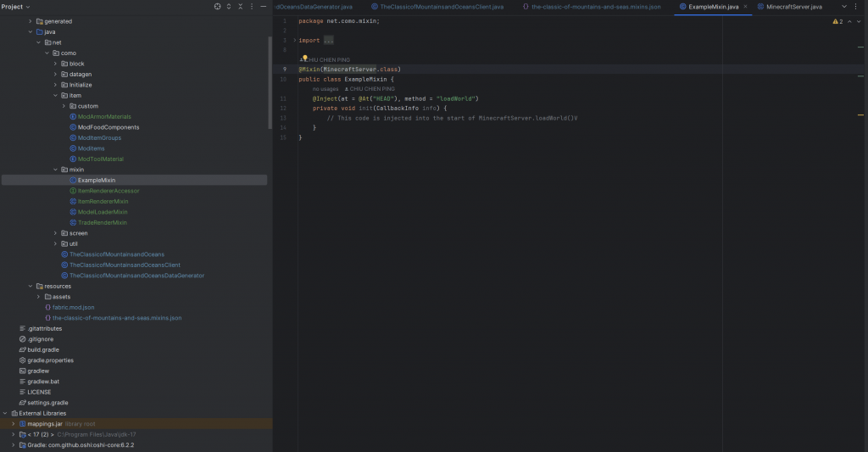Open the Project view dropdown

coord(15,7)
